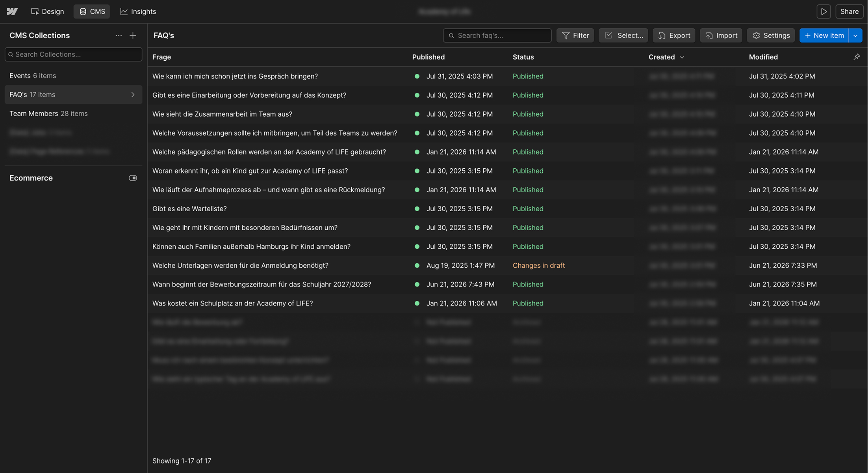The image size is (868, 473).
Task: Open 'Welche pädagogischen Rollen' item
Action: point(269,152)
